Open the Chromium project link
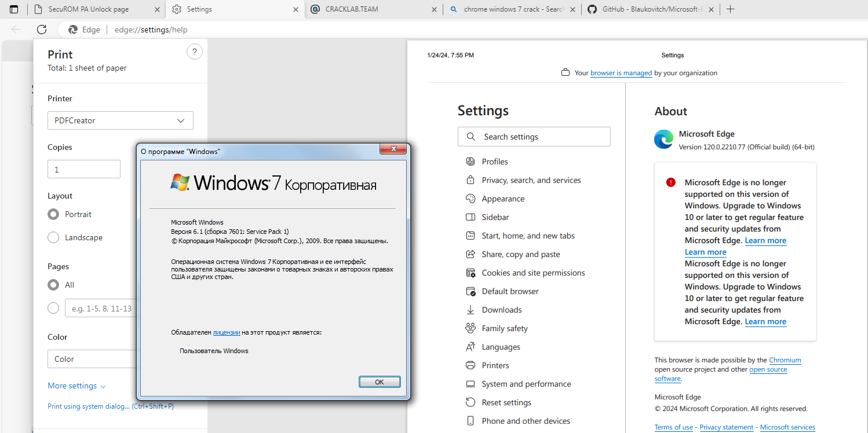Screen dimensions: 868x433 coord(785,360)
